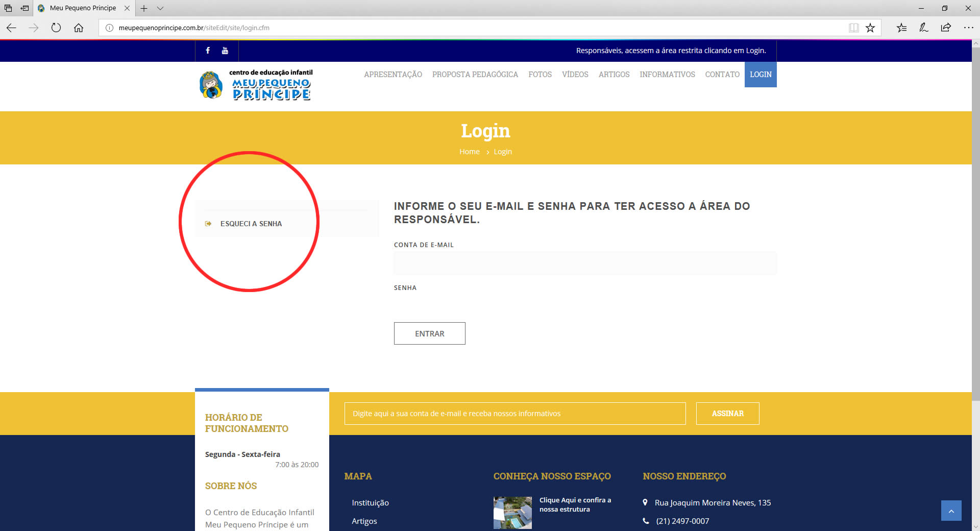
Task: Open the Contato menu item
Action: (x=722, y=75)
